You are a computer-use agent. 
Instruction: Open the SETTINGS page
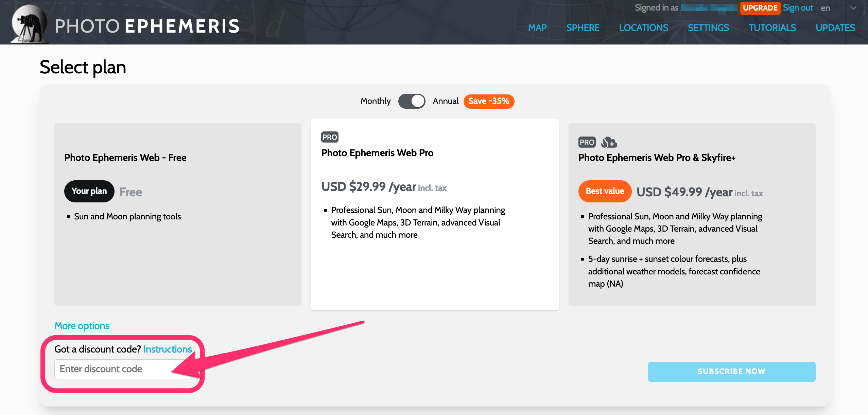click(x=708, y=28)
